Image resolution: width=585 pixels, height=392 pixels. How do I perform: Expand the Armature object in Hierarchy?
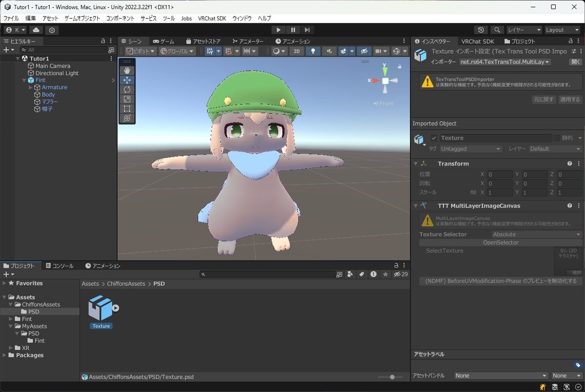(31, 87)
